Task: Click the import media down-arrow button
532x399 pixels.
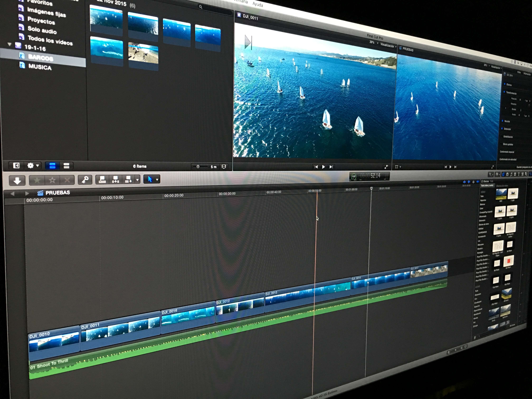Action: click(17, 180)
